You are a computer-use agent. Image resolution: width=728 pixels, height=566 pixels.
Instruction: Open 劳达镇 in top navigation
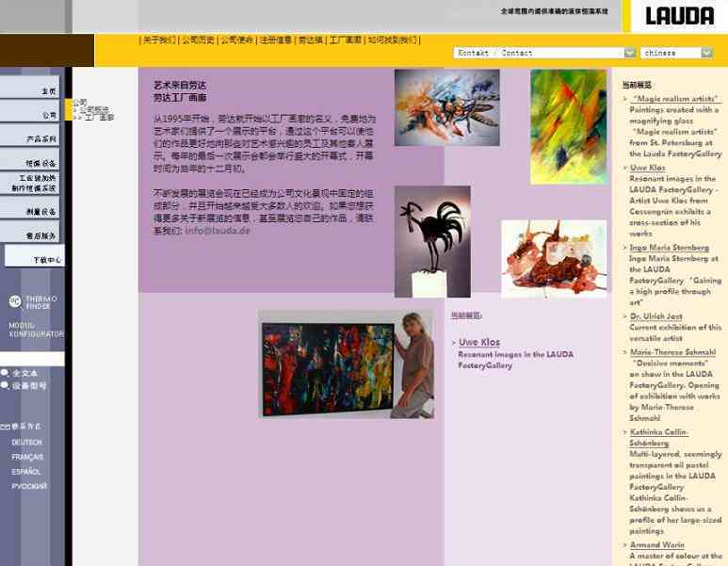click(x=310, y=40)
